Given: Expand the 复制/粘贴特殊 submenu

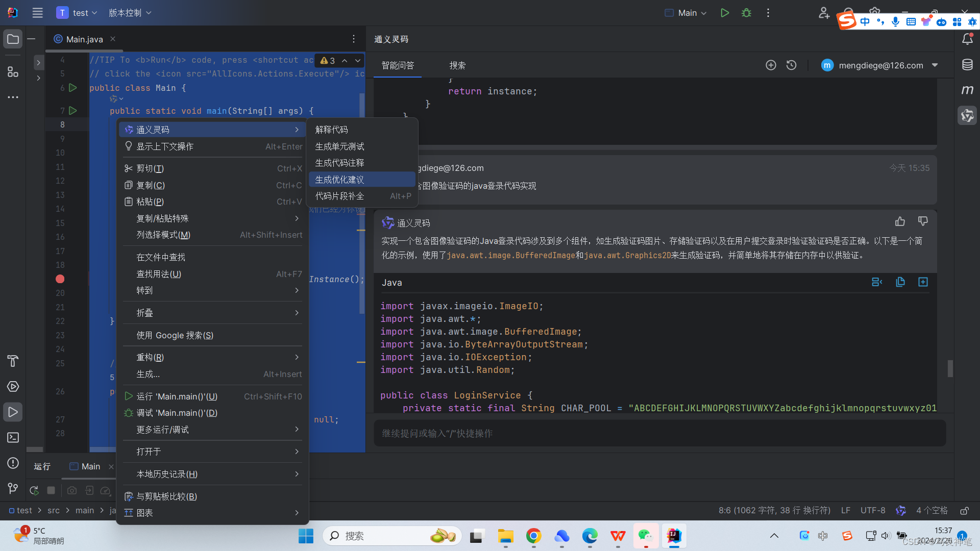Looking at the screenshot, I should (213, 218).
